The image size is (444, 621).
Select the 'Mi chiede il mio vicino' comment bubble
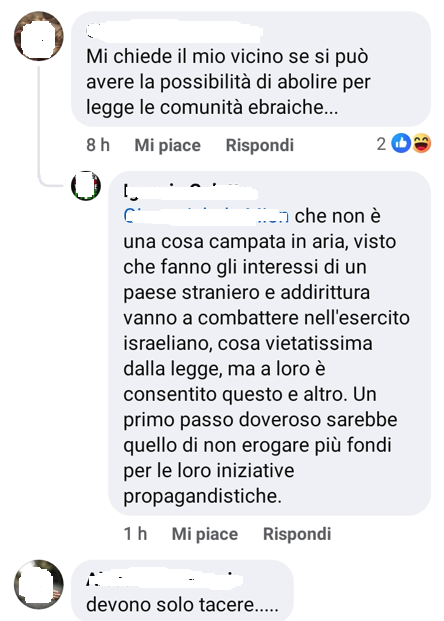point(251,69)
